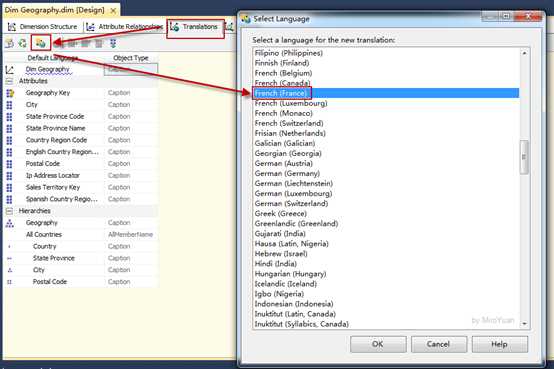Open the Attribute Relationships tab
The image size is (554, 369).
tap(125, 27)
